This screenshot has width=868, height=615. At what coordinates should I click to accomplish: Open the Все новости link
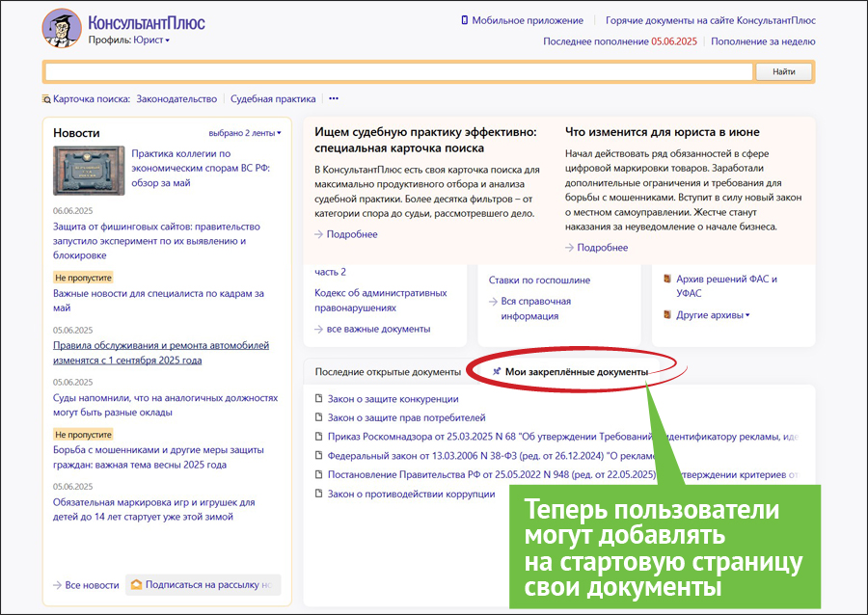(x=92, y=585)
